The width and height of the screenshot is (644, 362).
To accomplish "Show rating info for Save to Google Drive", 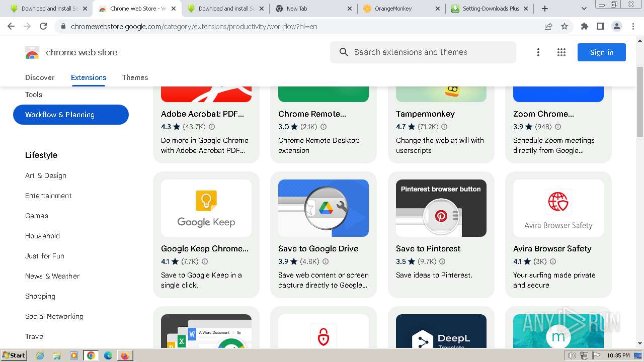I will pos(326,261).
